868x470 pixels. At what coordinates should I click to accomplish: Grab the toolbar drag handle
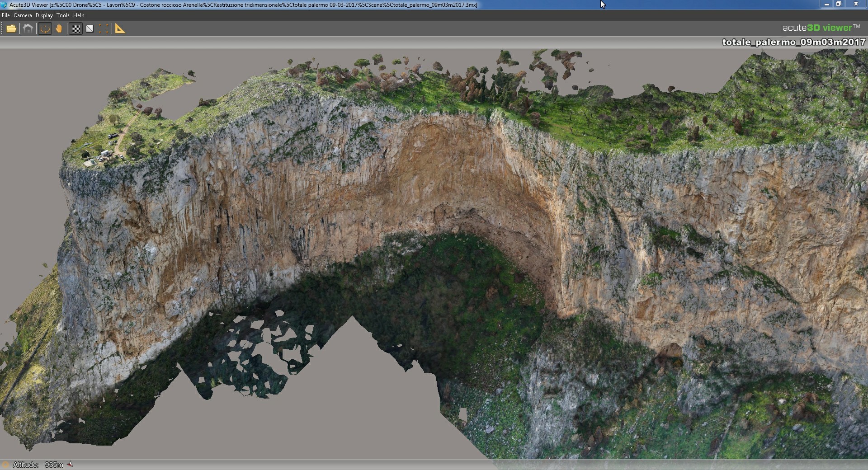coord(2,29)
